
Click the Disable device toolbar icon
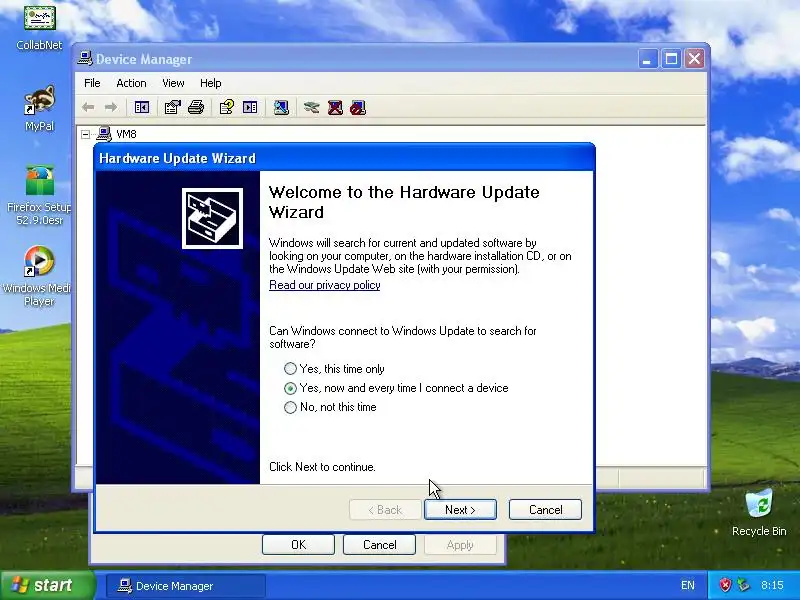click(x=358, y=107)
